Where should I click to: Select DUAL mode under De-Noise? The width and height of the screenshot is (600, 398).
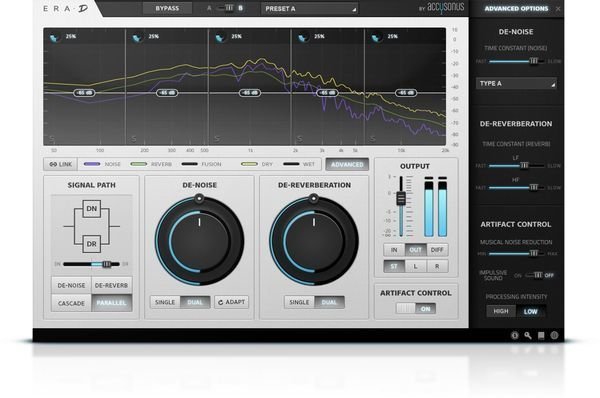click(195, 302)
